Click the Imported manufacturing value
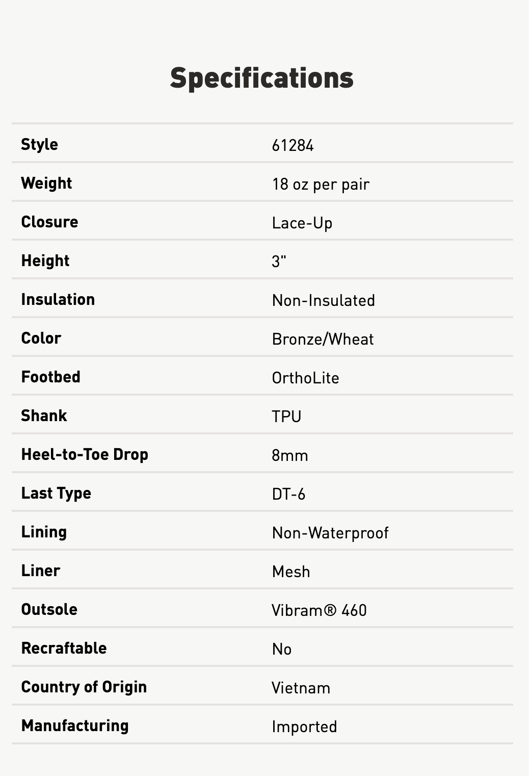Viewport: 532px width, 776px height. click(304, 727)
